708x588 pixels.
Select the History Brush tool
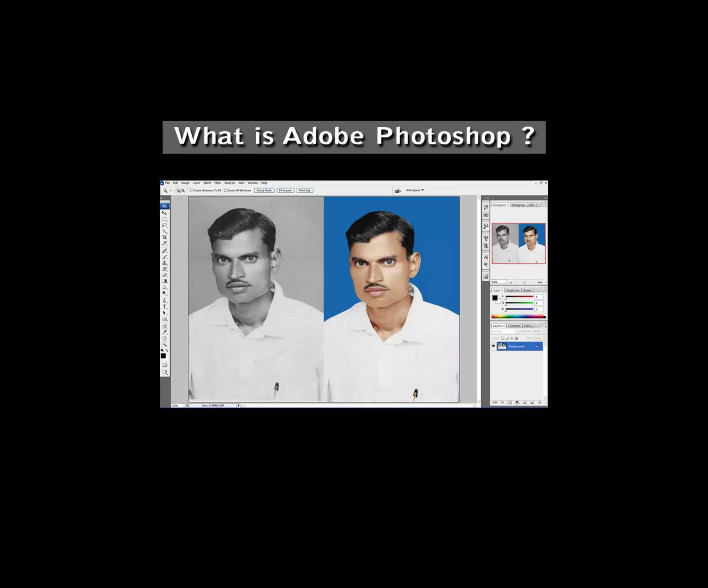tap(165, 269)
